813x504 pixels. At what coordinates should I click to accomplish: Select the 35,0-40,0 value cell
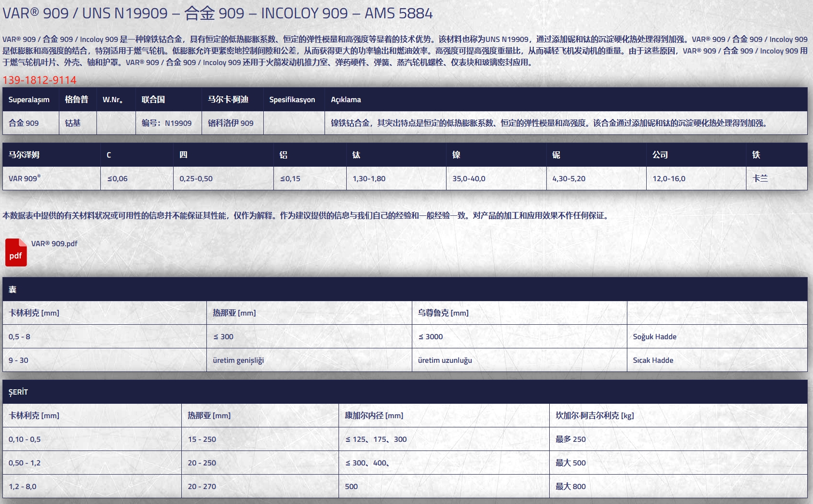tap(496, 178)
